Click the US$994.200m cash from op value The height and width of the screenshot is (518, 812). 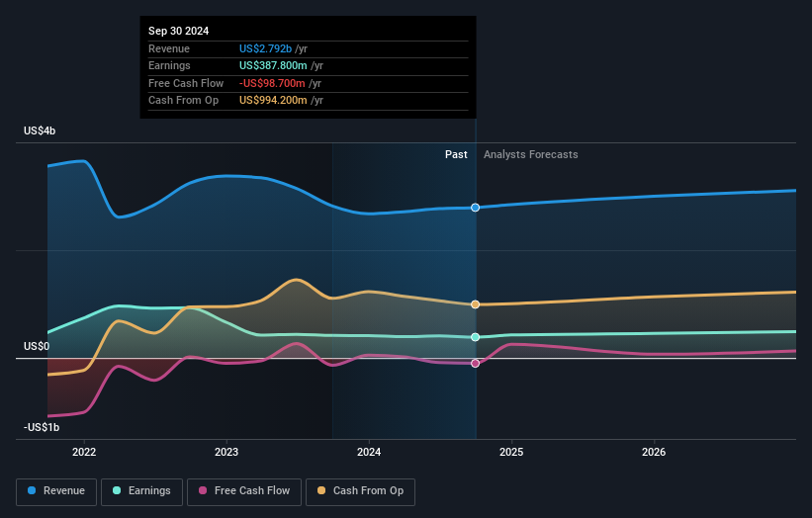tap(273, 101)
